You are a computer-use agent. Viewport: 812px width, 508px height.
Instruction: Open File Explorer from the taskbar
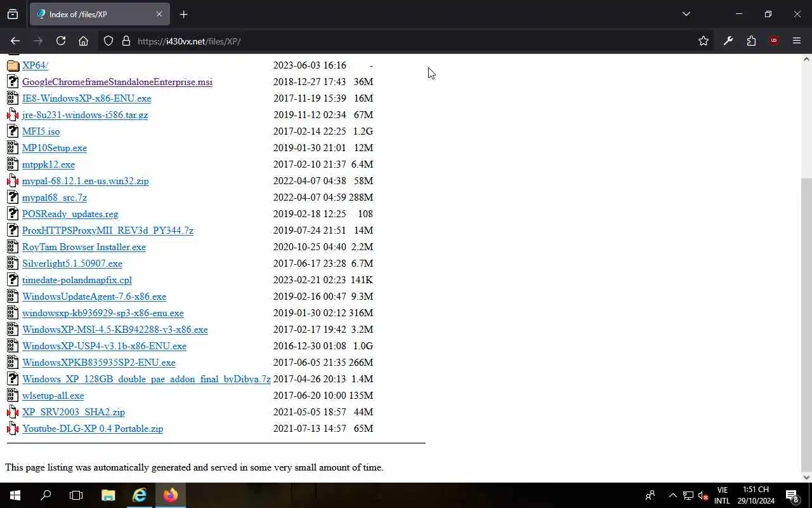click(108, 495)
